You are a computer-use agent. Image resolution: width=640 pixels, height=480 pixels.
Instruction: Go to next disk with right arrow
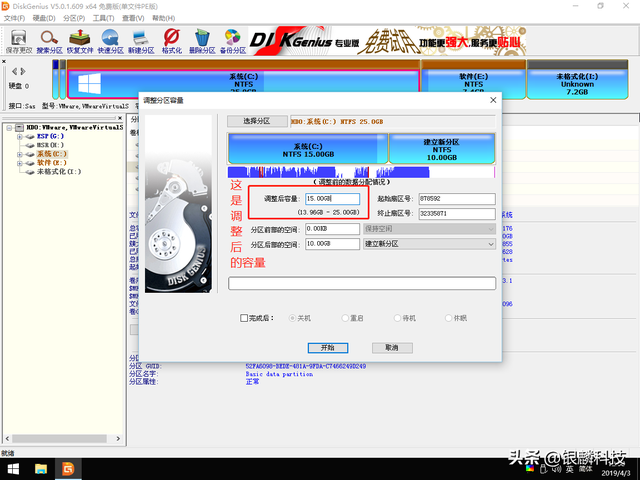click(23, 71)
